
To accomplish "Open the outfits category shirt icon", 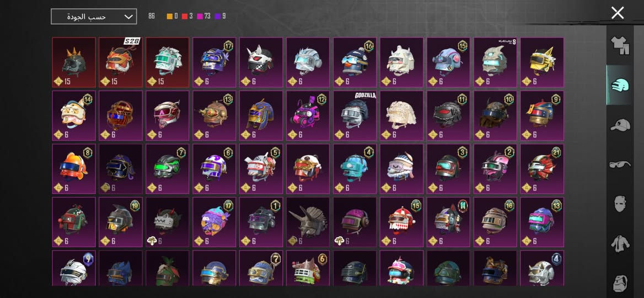I will pos(620,45).
